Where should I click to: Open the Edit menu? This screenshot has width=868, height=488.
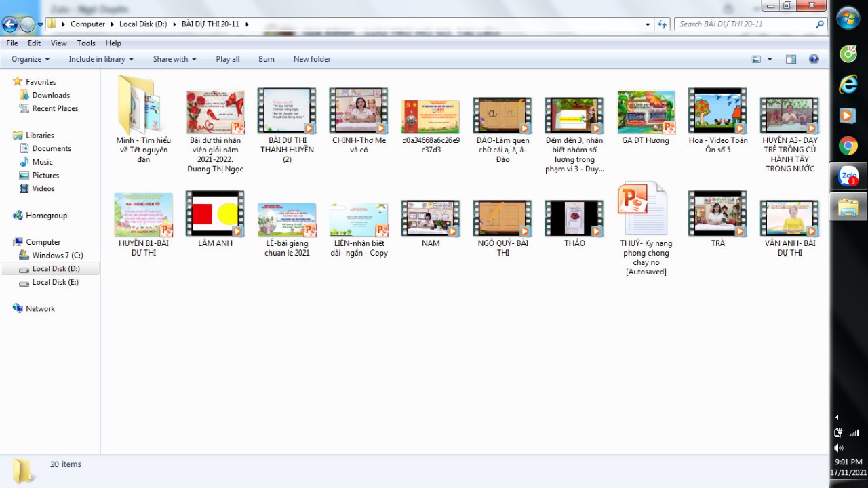pyautogui.click(x=34, y=43)
